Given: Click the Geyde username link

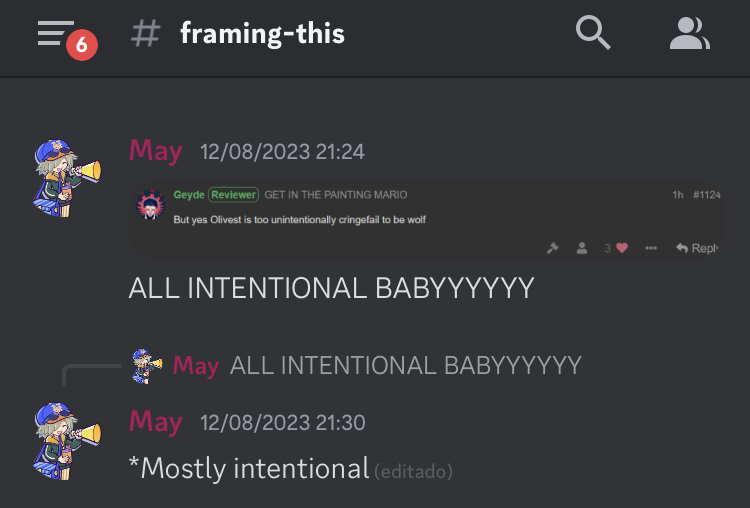Looking at the screenshot, I should (x=189, y=195).
